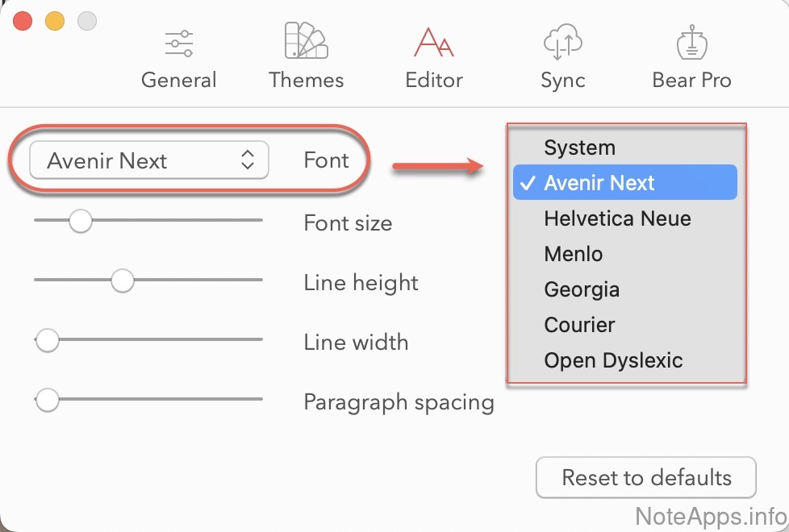Minimize the window with yellow button

54,21
